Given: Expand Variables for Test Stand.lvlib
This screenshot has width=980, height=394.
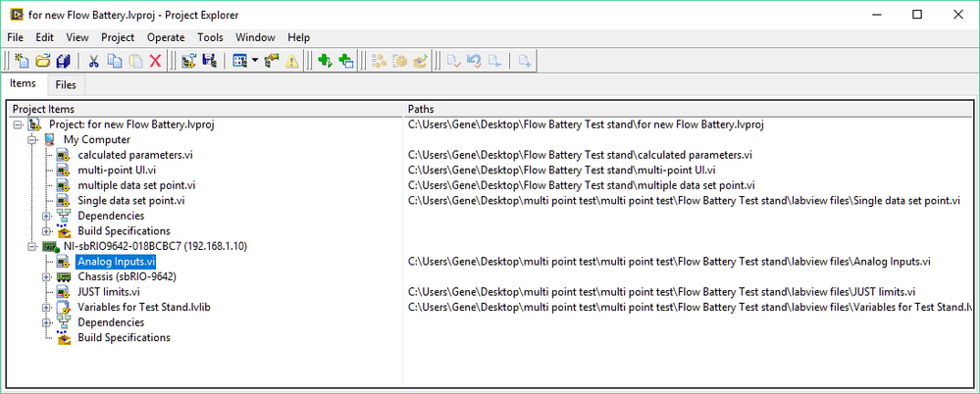Looking at the screenshot, I should tap(46, 308).
